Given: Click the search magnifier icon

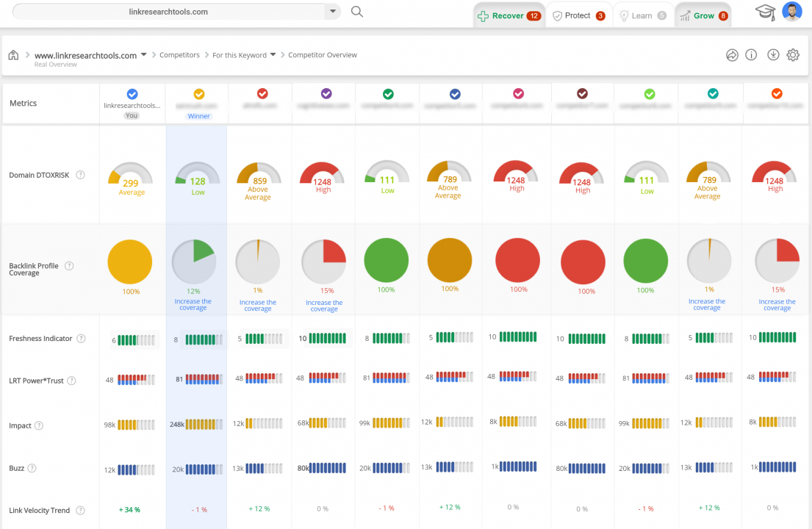Looking at the screenshot, I should click(x=357, y=11).
